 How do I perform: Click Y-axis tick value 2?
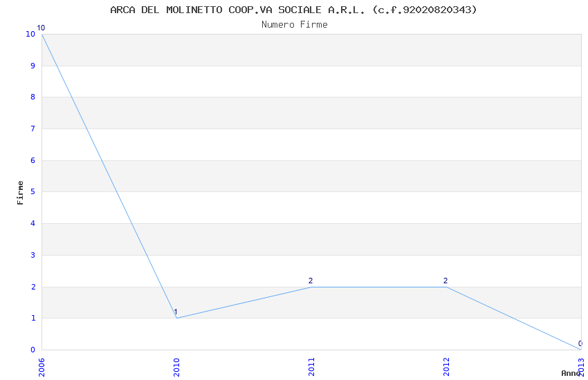(x=33, y=287)
